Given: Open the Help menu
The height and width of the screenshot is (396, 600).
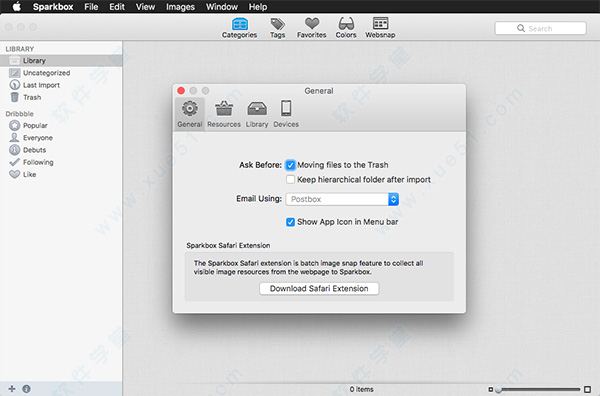Looking at the screenshot, I should point(258,7).
